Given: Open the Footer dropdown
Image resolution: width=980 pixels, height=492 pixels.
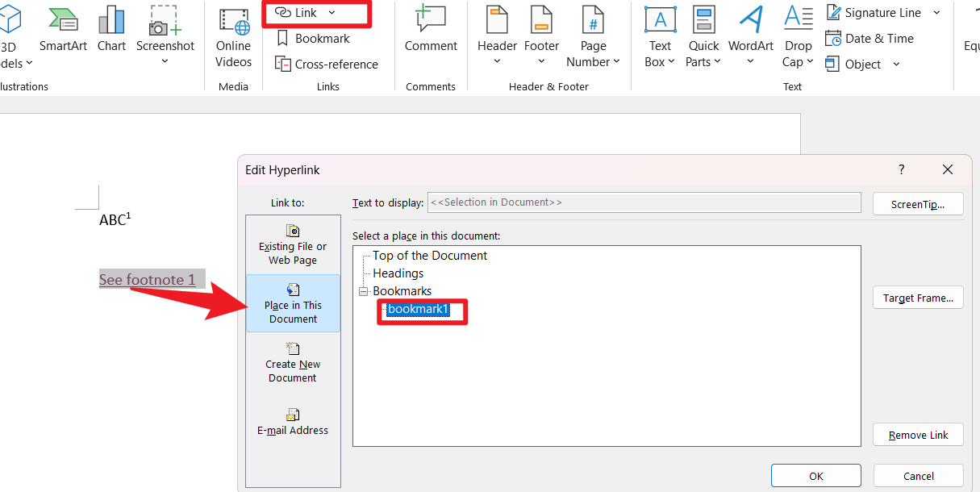Looking at the screenshot, I should click(541, 37).
